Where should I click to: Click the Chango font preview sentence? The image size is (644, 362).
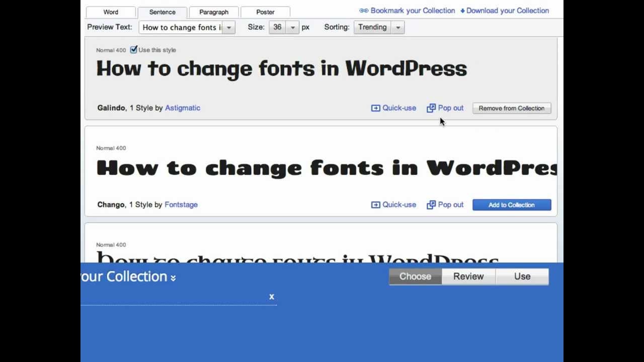[x=327, y=168]
